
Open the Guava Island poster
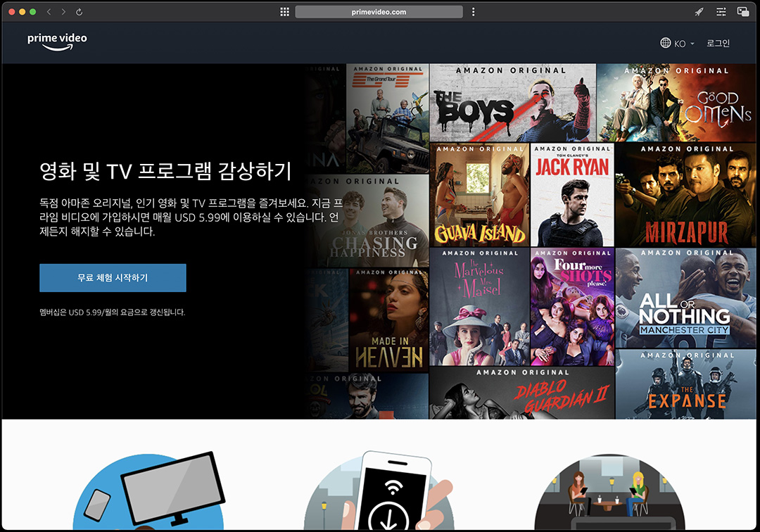tap(479, 195)
